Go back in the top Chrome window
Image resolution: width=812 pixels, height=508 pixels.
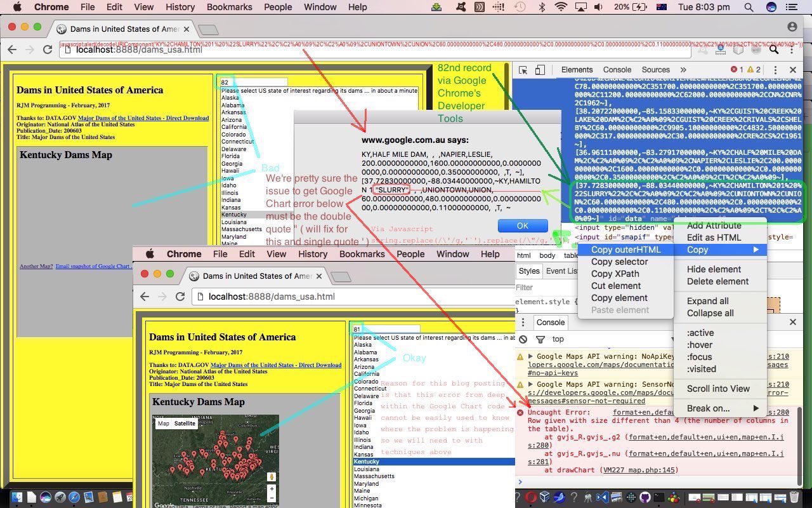coord(12,50)
